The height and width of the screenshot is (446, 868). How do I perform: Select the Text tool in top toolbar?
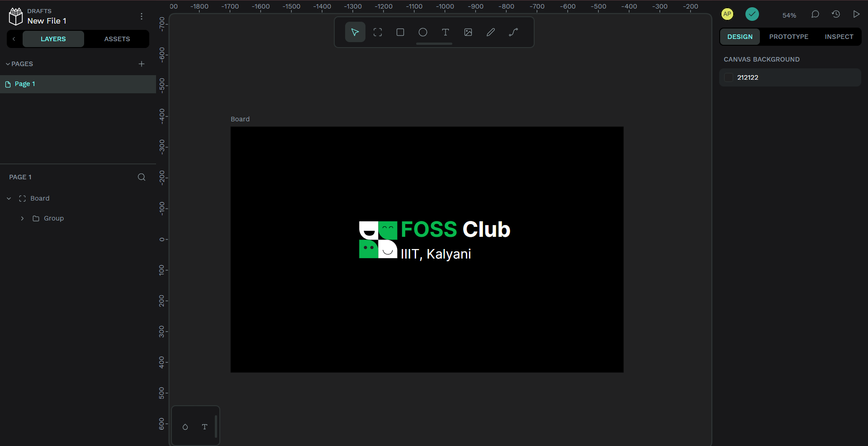[446, 32]
